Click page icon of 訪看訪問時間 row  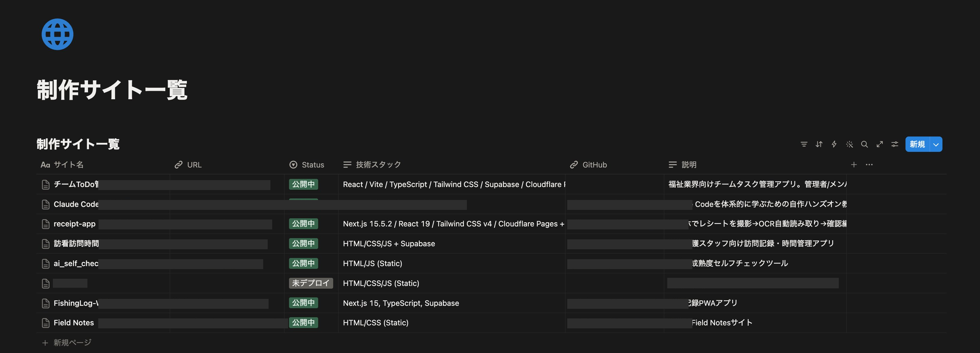(46, 244)
